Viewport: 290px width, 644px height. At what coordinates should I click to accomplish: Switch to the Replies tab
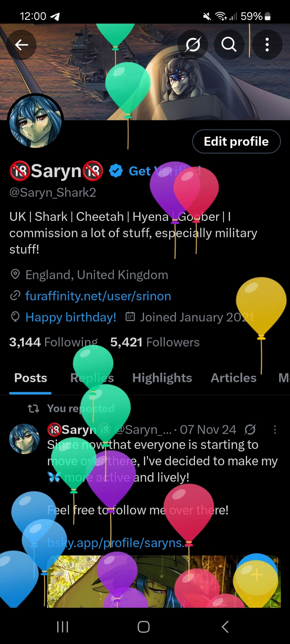92,378
